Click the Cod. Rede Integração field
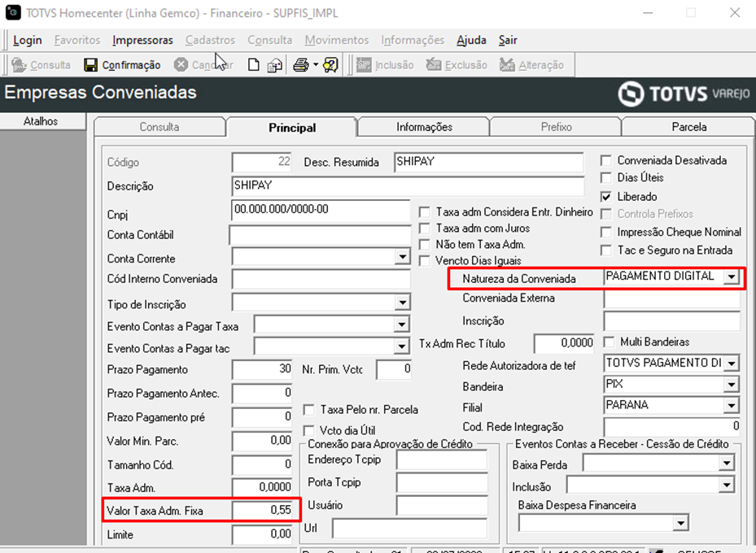This screenshot has height=553, width=756. (672, 427)
